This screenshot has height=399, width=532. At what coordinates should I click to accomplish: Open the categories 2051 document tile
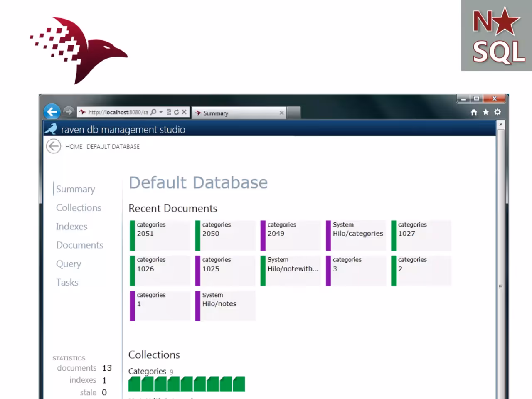tap(160, 235)
